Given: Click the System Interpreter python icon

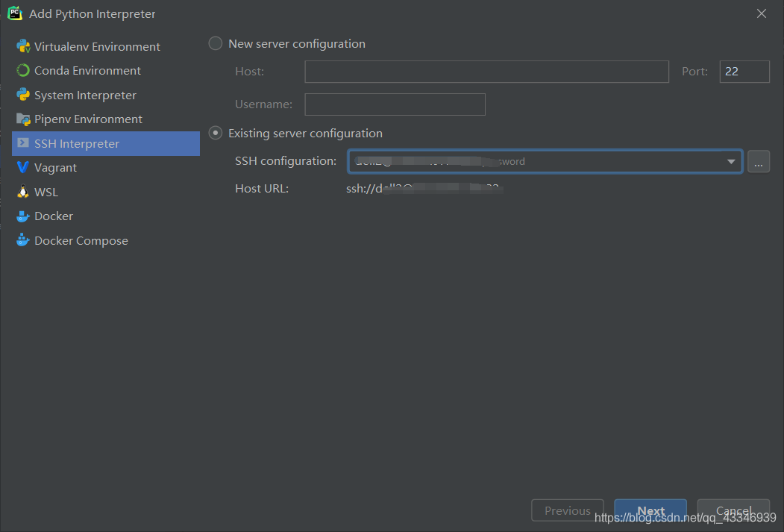Looking at the screenshot, I should tap(23, 95).
